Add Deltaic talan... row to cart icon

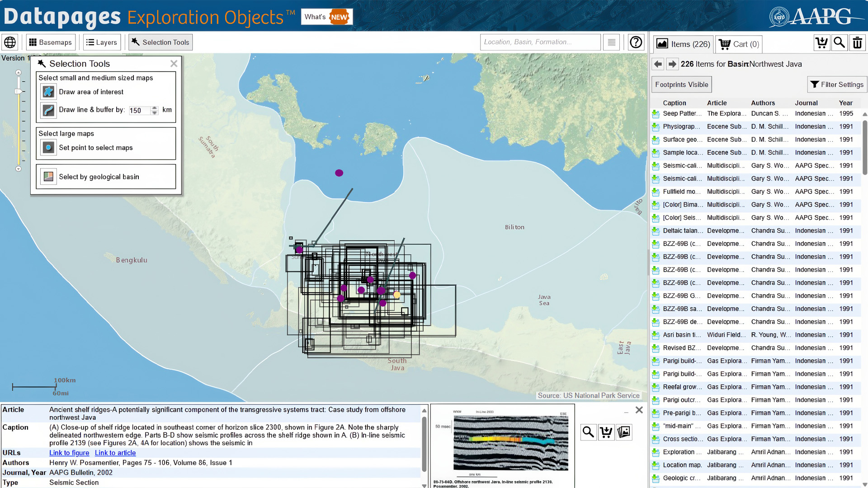click(656, 231)
